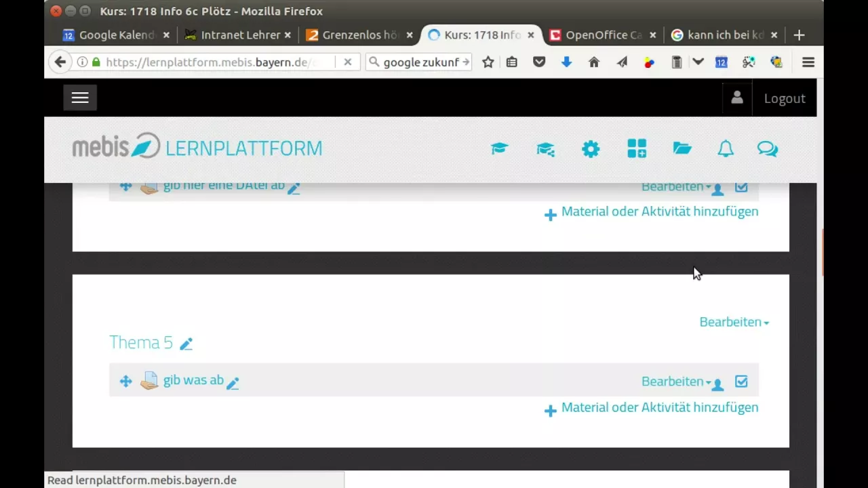Show site information via the info icon
This screenshot has width=868, height=488.
coord(82,62)
